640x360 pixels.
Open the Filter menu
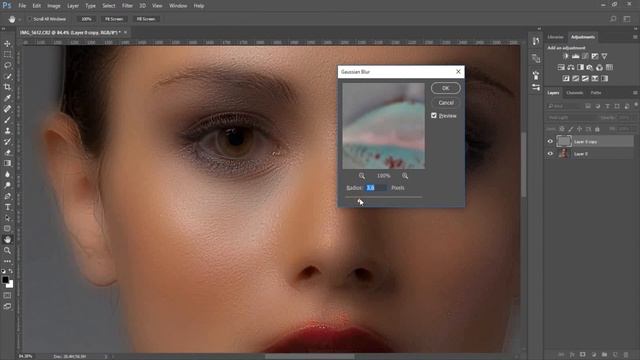pos(127,6)
